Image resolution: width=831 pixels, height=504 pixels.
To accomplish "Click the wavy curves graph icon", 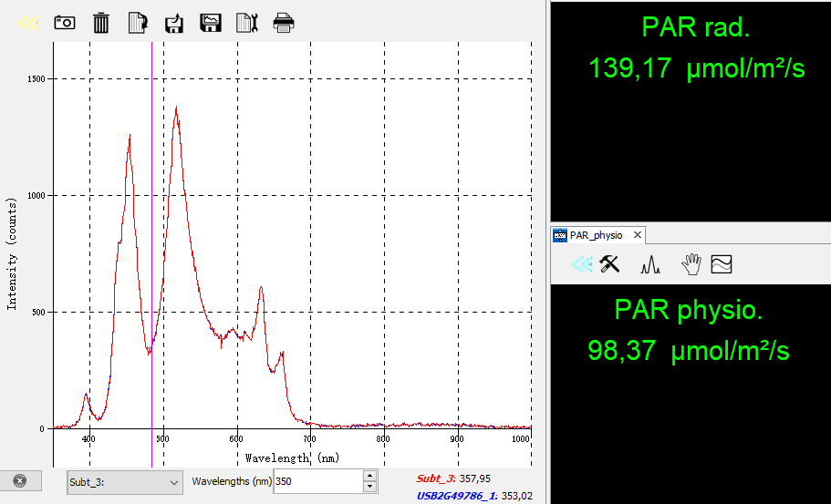I will (722, 264).
